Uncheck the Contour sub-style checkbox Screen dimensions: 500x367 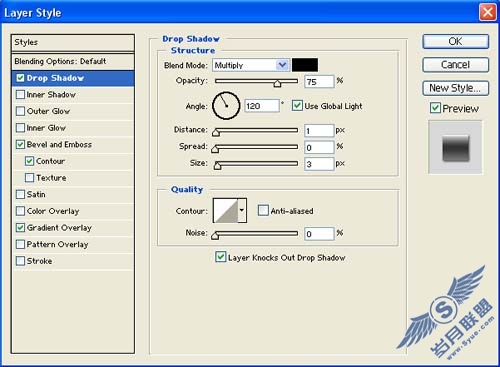29,161
